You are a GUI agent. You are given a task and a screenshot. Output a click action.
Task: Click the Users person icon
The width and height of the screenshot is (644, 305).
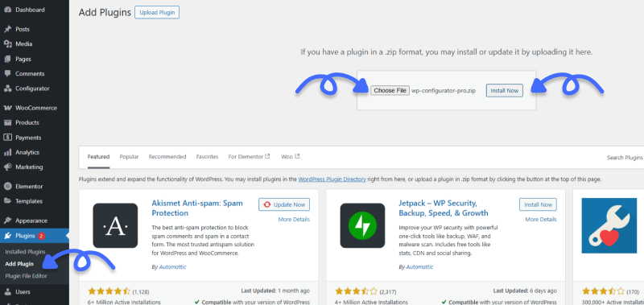[x=7, y=292]
